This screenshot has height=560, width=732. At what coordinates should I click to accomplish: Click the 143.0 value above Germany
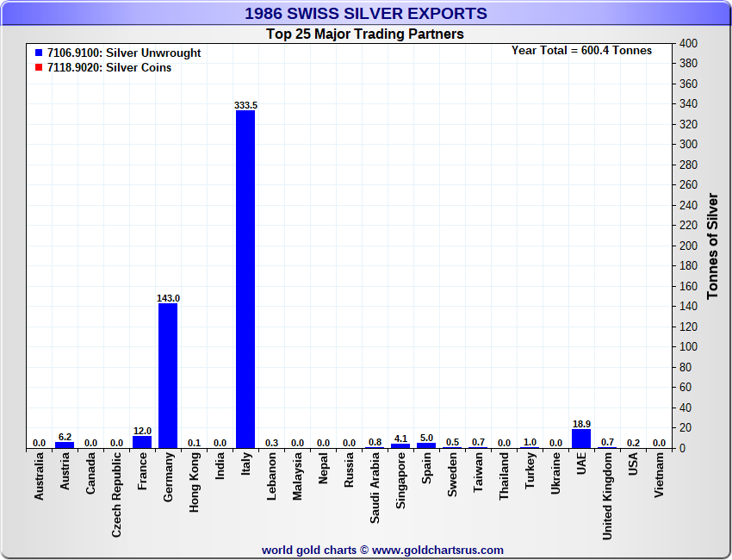[x=168, y=298]
